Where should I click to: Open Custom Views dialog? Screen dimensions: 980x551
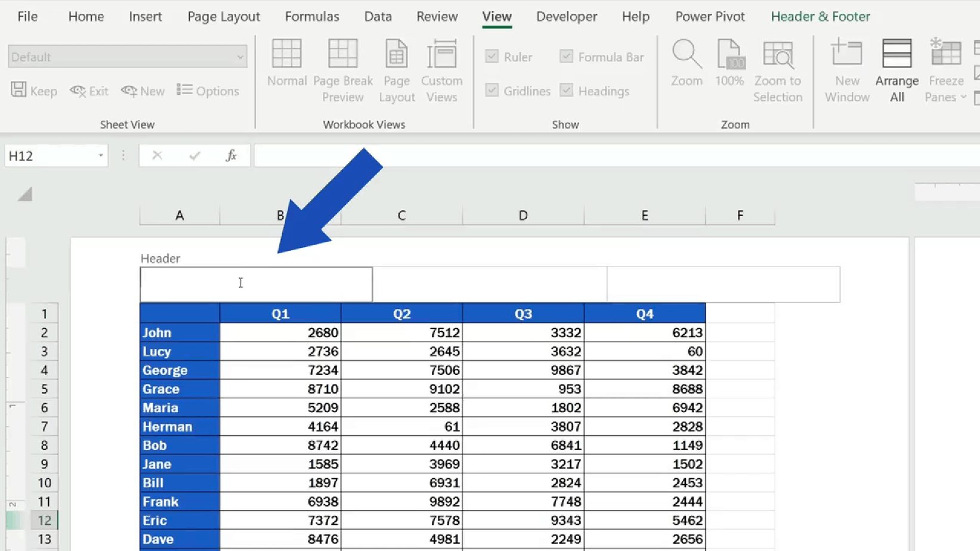(x=442, y=69)
